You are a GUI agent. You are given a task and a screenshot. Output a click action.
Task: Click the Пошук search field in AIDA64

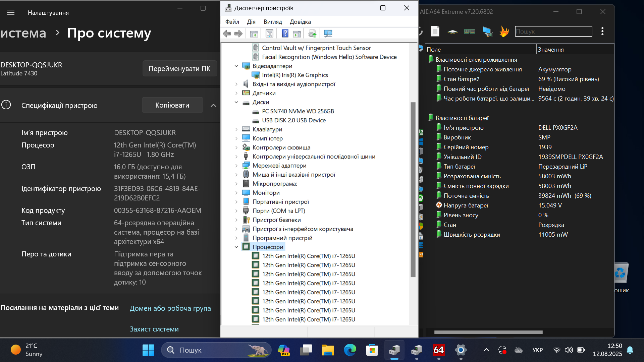[x=553, y=31]
